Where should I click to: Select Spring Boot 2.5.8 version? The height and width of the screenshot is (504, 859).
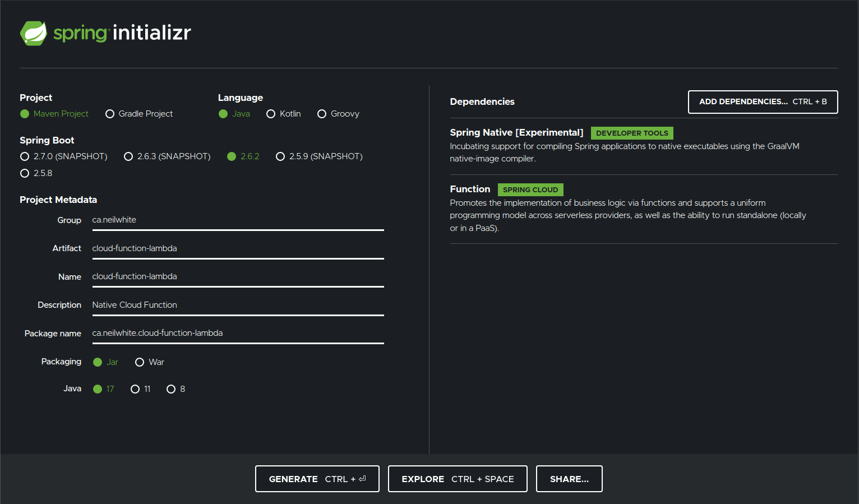tap(36, 173)
